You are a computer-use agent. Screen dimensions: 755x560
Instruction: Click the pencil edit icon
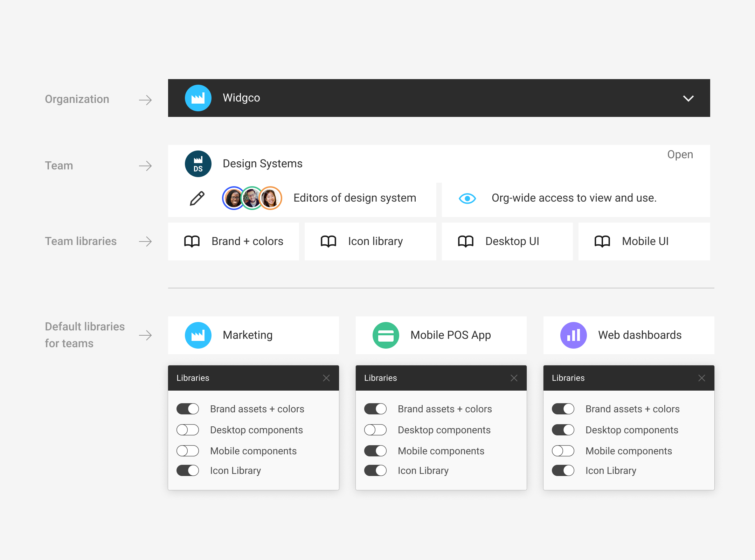click(x=197, y=198)
